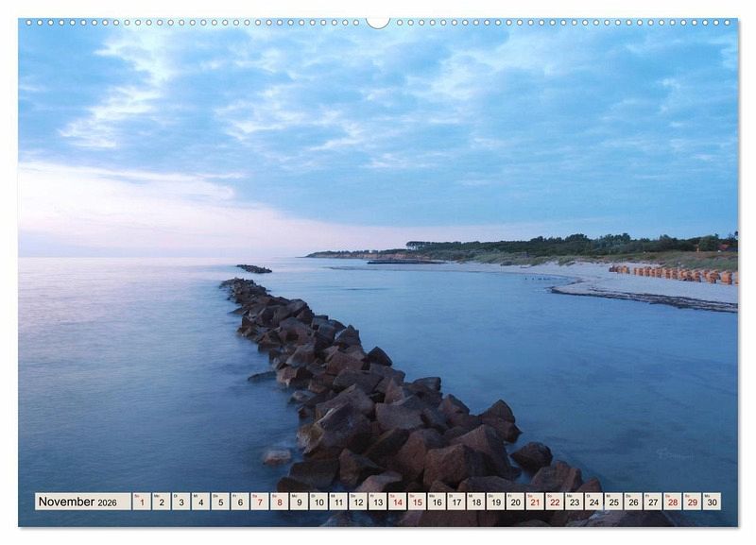The height and width of the screenshot is (545, 756).
Task: Choose the red cell numbered 28
Action: point(673,502)
